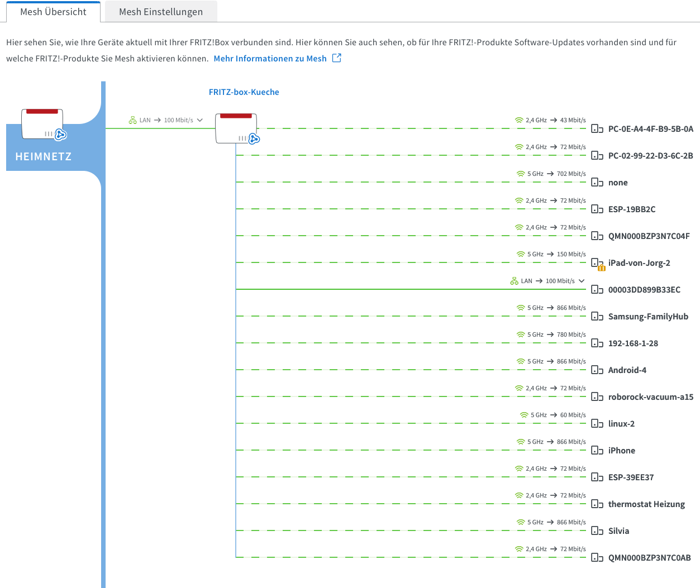The width and height of the screenshot is (700, 588).
Task: Select the device name iPad-von-Jorg-2
Action: pyautogui.click(x=639, y=263)
